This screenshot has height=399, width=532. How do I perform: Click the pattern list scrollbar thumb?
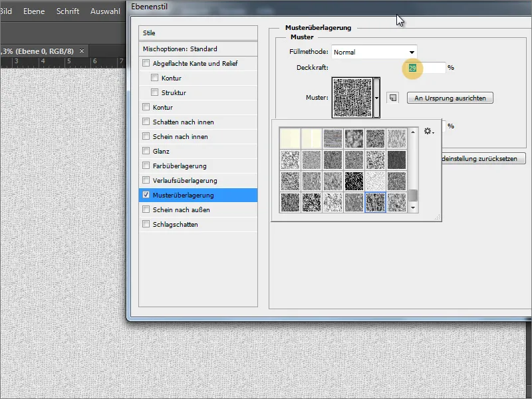click(x=413, y=196)
